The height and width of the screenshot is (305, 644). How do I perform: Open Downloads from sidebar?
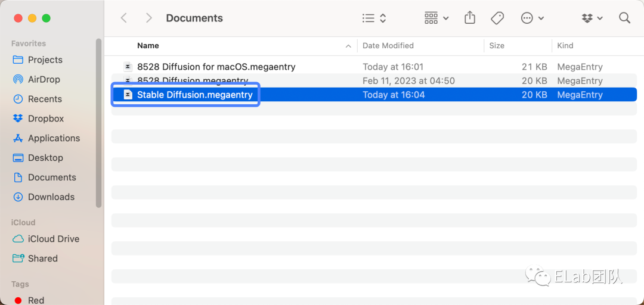51,197
